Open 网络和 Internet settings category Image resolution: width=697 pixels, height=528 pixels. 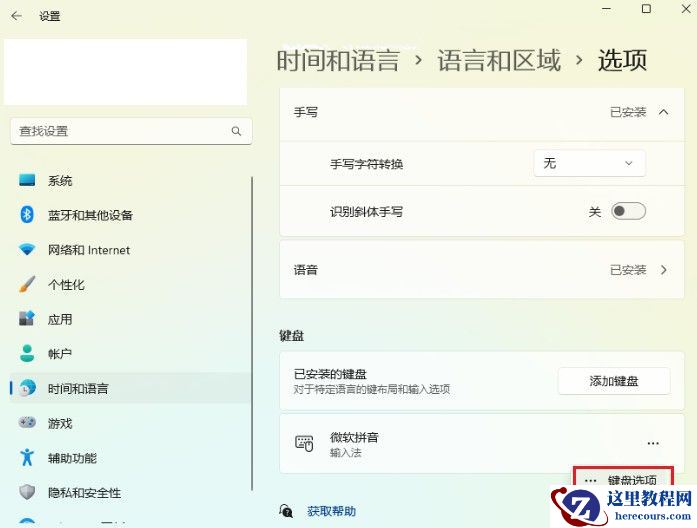click(130, 249)
